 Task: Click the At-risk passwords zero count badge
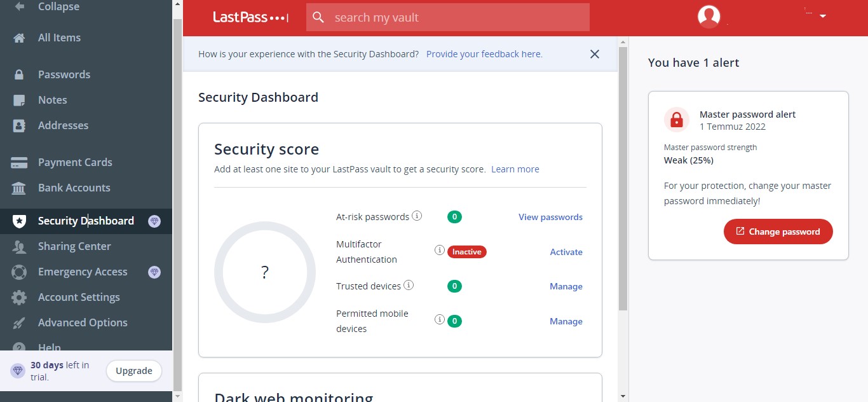[454, 217]
